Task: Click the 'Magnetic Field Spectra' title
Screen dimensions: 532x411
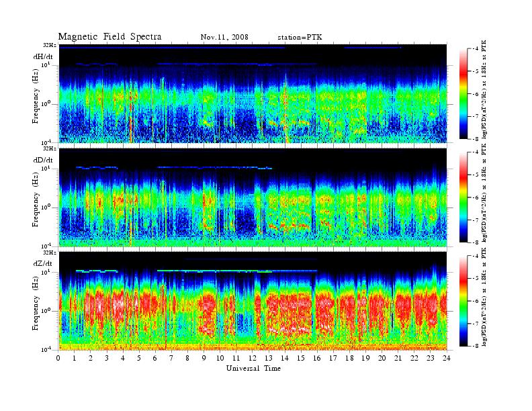Action: 109,37
